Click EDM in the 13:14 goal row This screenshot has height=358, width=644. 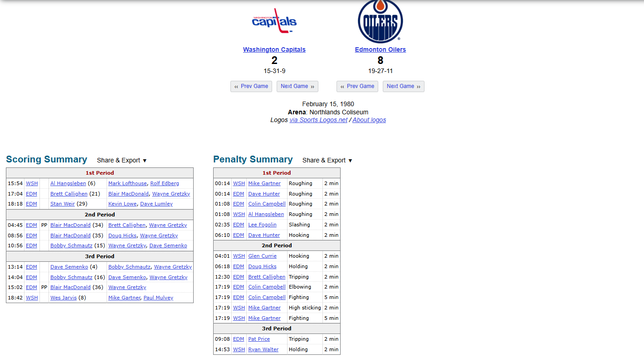tap(31, 267)
